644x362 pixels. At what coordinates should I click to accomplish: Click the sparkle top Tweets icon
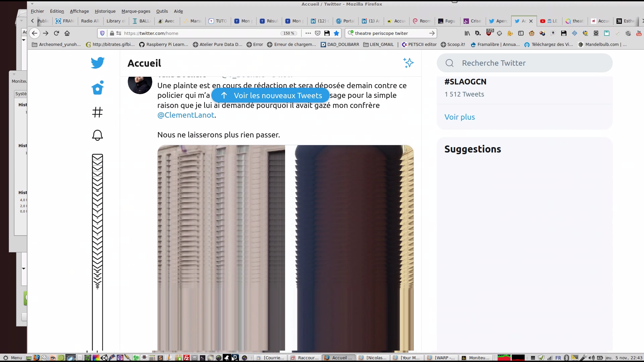[408, 63]
